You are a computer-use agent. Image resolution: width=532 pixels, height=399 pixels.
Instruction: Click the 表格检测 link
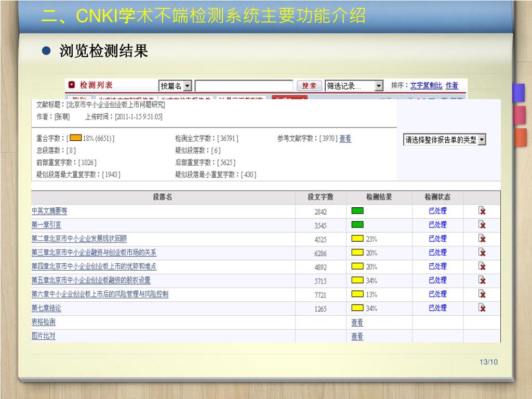coord(43,322)
